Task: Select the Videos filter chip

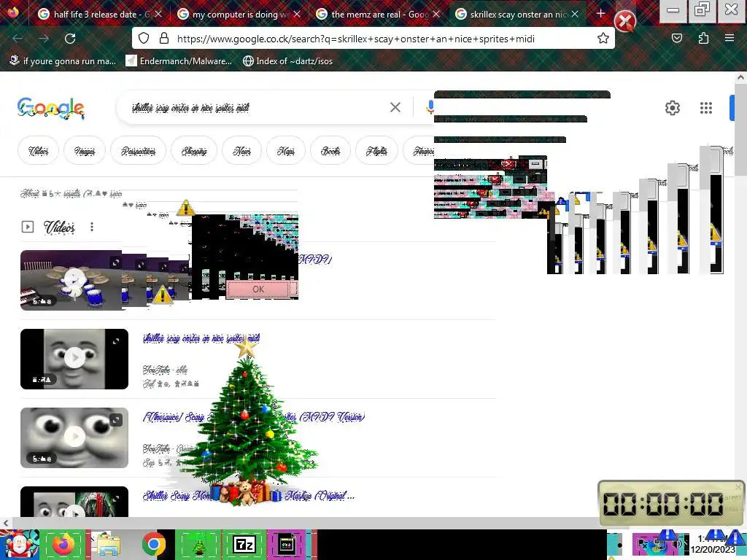Action: coord(38,150)
